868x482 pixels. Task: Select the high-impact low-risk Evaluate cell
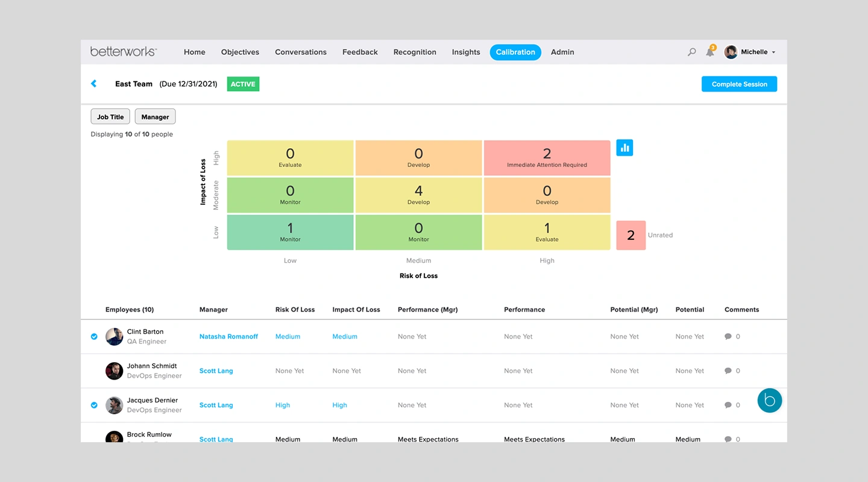pyautogui.click(x=290, y=158)
